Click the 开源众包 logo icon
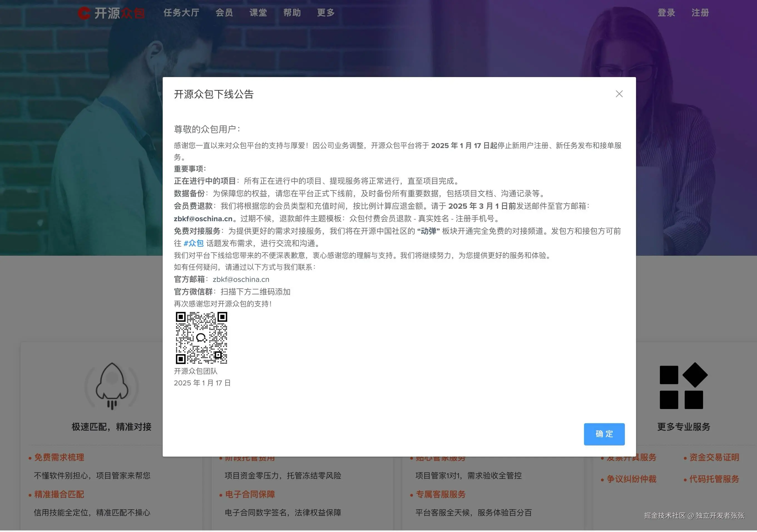The image size is (757, 532). coord(84,13)
